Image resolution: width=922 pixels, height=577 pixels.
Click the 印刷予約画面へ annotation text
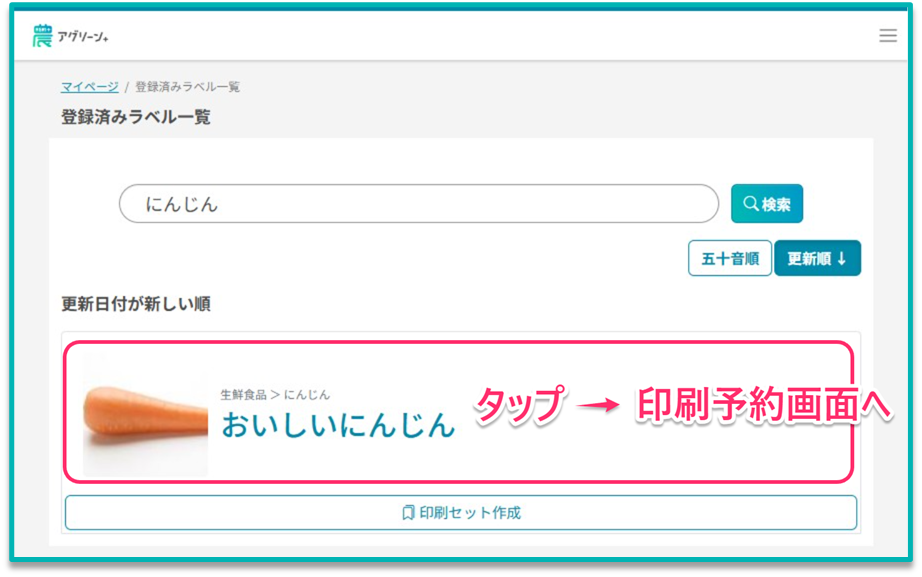coord(762,405)
